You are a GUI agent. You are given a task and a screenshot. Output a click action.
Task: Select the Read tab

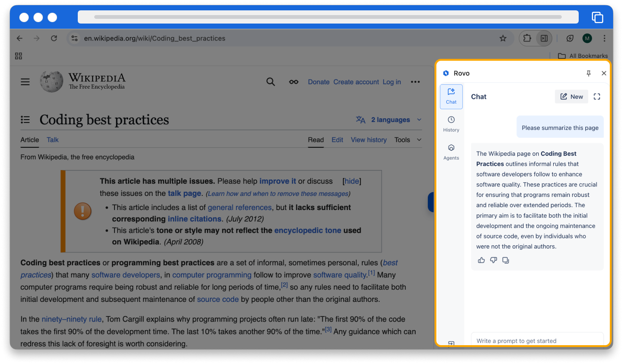tap(316, 140)
